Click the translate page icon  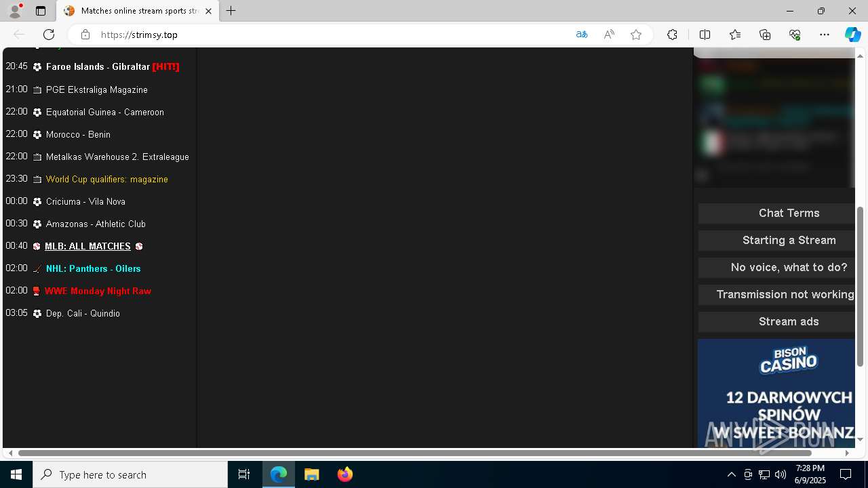coord(582,35)
